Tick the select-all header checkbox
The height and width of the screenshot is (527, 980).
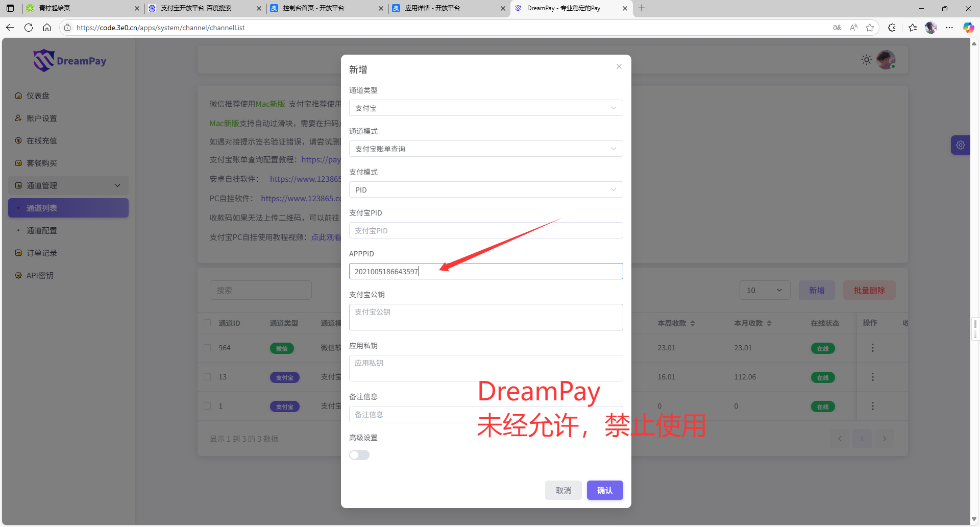207,323
